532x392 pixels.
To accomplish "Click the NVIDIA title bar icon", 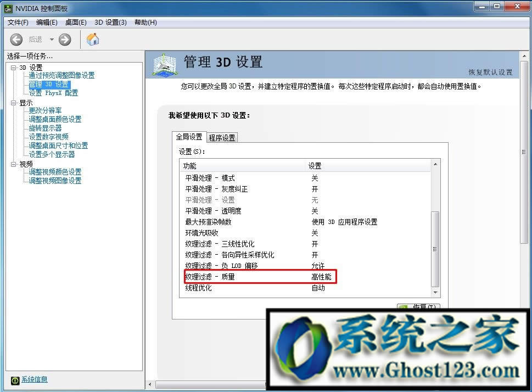I will 8,8.
